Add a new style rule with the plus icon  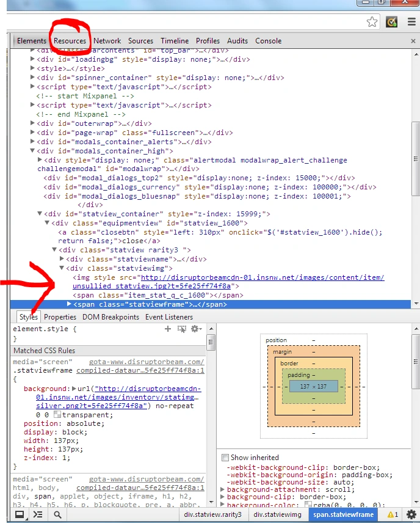pos(168,329)
